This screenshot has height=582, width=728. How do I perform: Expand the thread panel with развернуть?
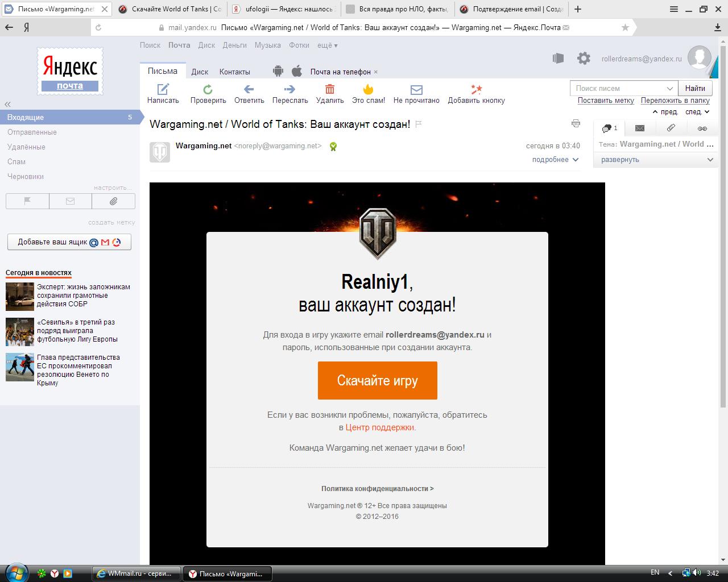click(656, 160)
